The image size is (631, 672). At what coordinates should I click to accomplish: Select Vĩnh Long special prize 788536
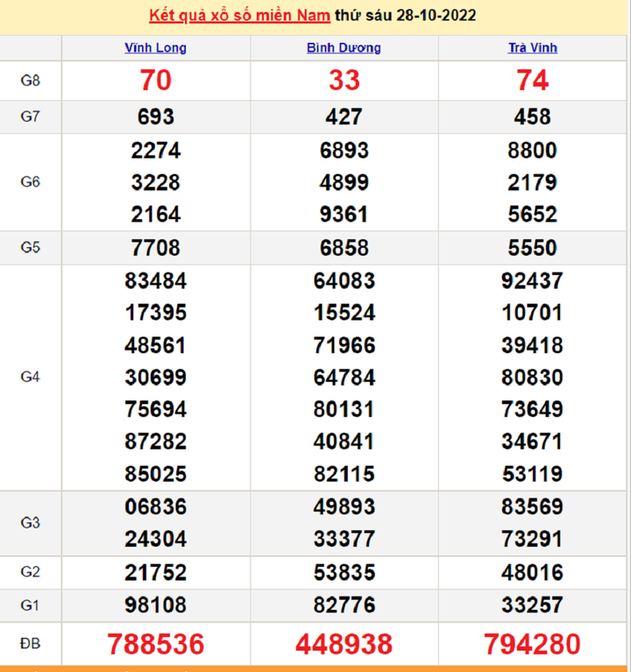(x=155, y=644)
